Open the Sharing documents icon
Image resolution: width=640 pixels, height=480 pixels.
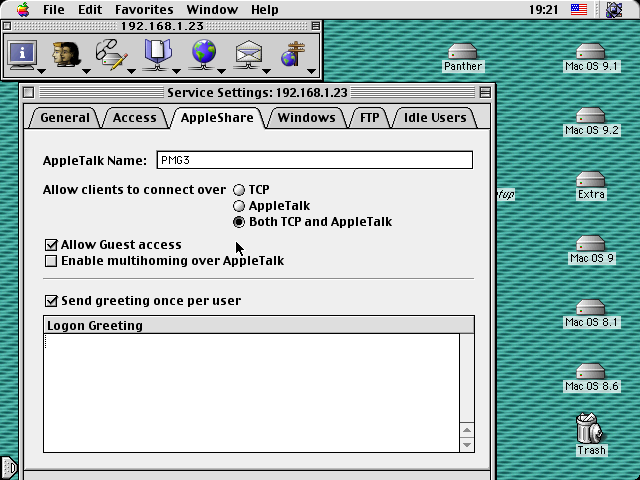point(158,54)
